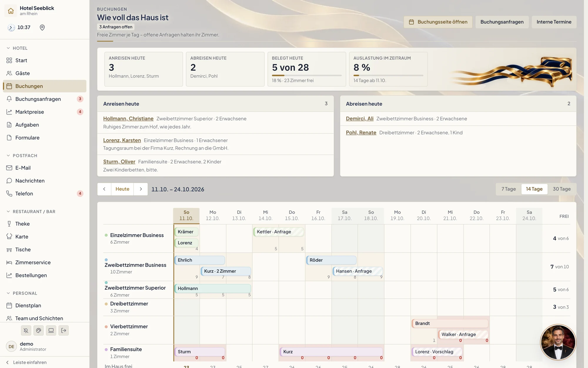
Task: Toggle notifications with the muted bell icon
Action: click(x=26, y=330)
